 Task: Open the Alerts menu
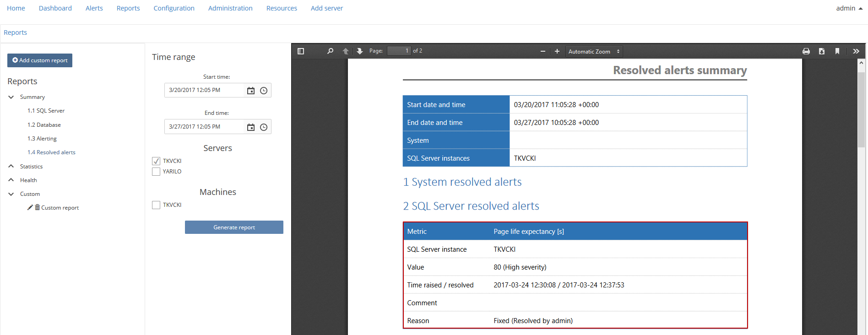(x=94, y=8)
